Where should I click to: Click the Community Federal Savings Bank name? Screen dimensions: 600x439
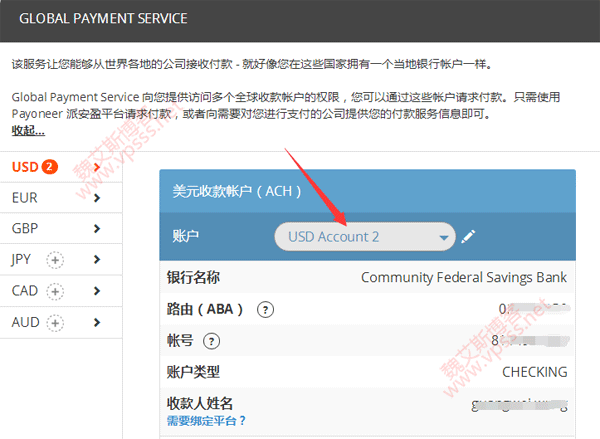[x=463, y=278]
